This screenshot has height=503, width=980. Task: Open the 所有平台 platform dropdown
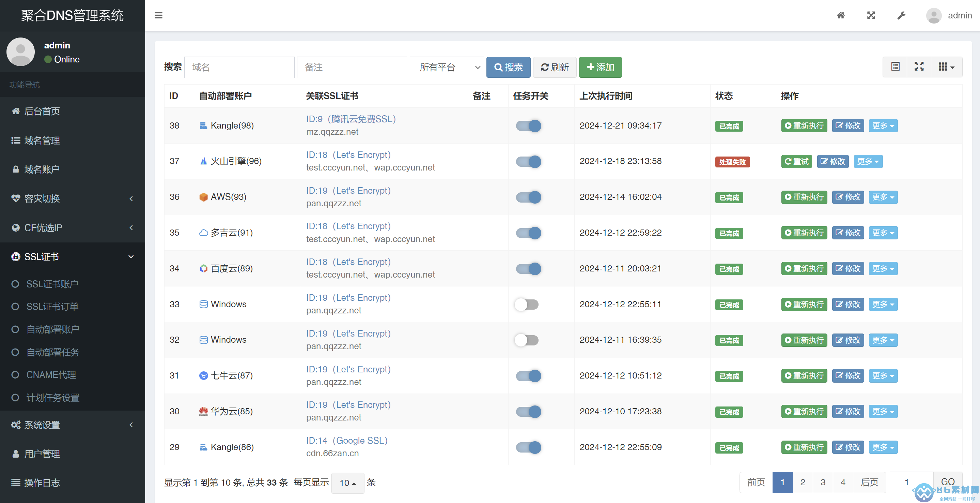446,68
